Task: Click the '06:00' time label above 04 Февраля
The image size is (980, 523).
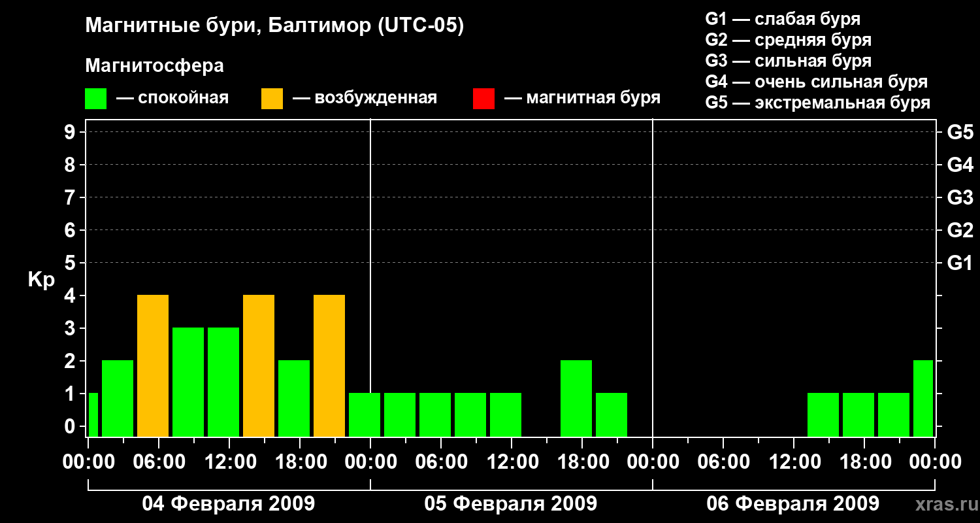Action: coord(159,462)
